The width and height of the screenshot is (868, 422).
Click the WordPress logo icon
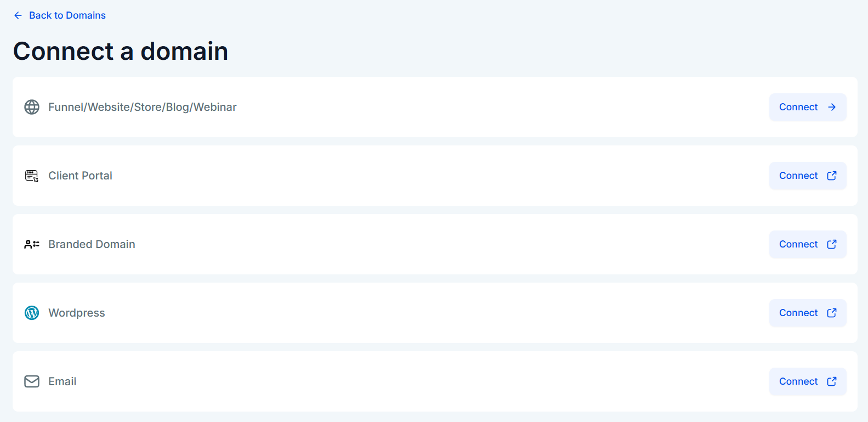pyautogui.click(x=32, y=313)
